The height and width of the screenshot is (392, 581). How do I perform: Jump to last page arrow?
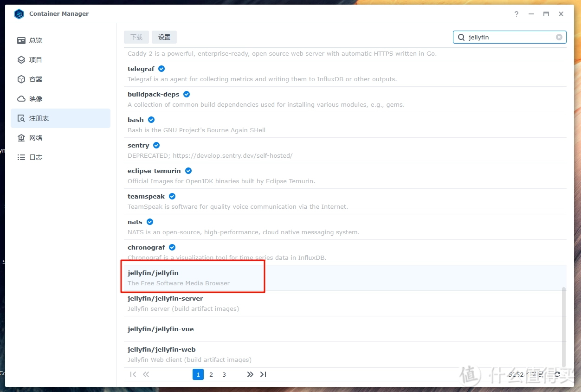(x=263, y=374)
